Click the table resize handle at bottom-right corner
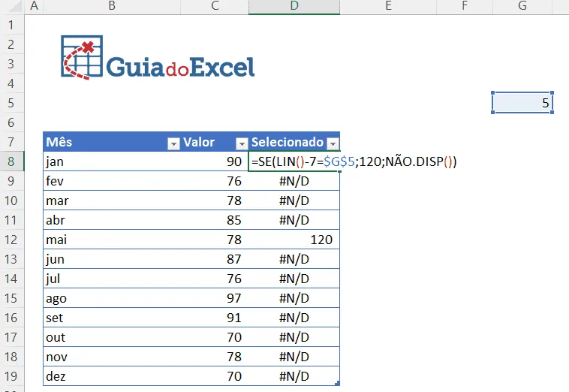The width and height of the screenshot is (569, 392). pyautogui.click(x=338, y=383)
